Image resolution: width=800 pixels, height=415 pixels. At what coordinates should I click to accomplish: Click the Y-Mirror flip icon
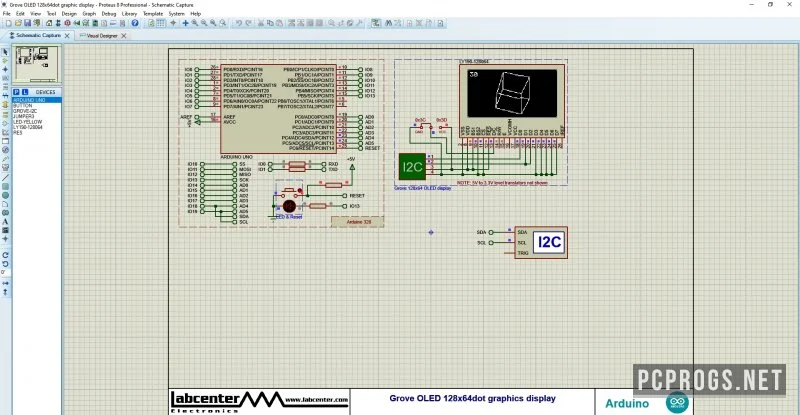click(5, 292)
